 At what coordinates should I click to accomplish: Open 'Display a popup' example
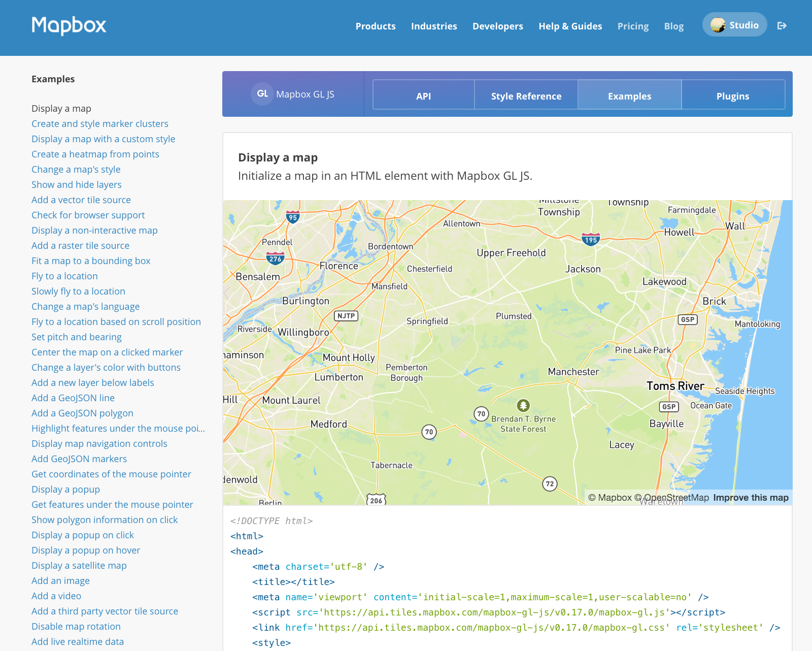click(x=65, y=489)
